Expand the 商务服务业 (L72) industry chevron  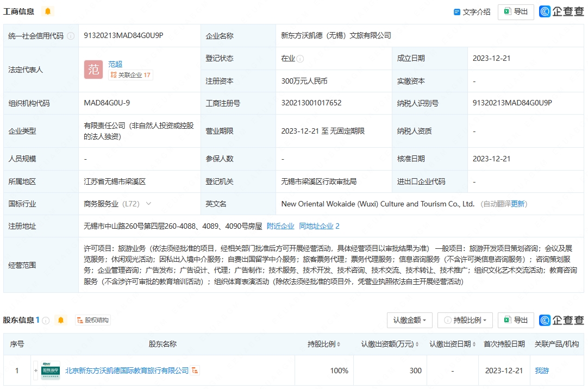(148, 204)
